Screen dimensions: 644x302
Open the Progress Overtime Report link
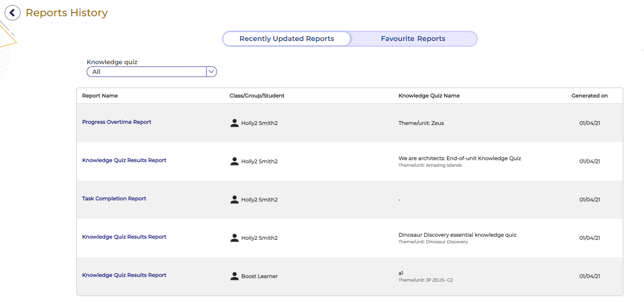[116, 122]
